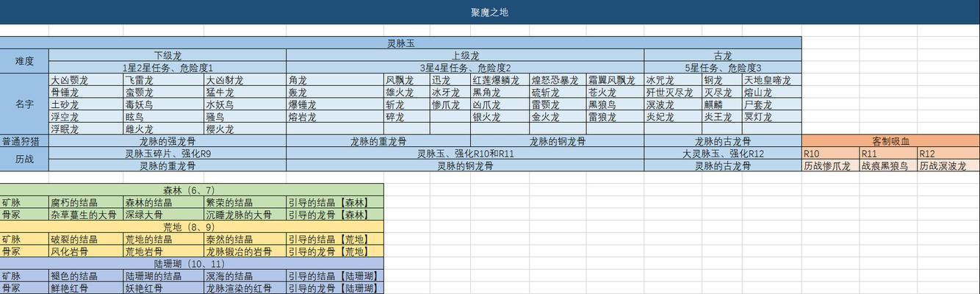
Task: Click the blue header 陆珊瑚（10、11）
Action: point(192,263)
